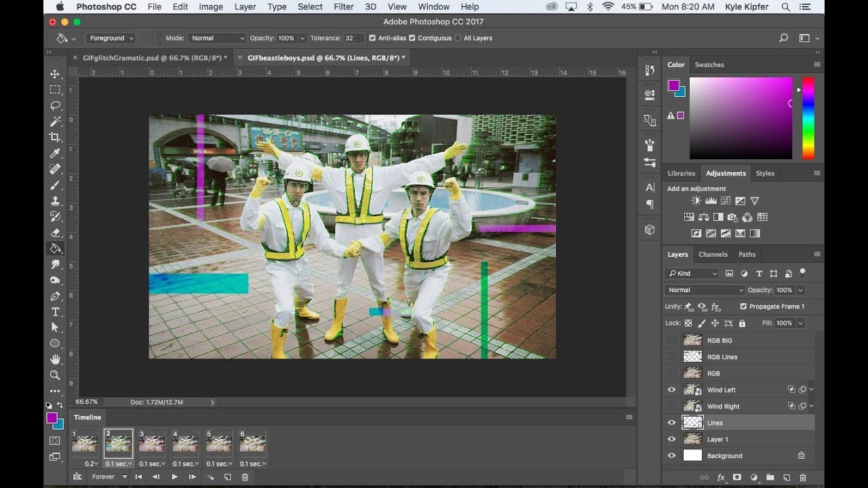Select the Eraser tool

tap(55, 232)
